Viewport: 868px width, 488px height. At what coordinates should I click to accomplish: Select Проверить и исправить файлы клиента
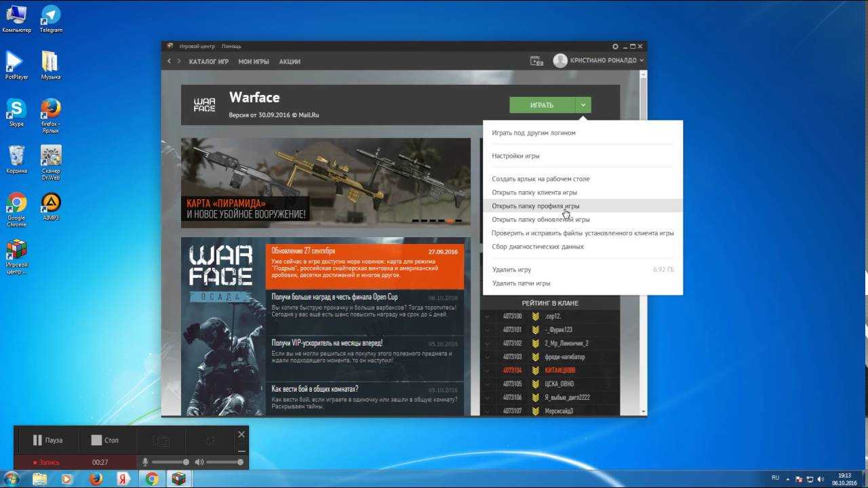(583, 233)
